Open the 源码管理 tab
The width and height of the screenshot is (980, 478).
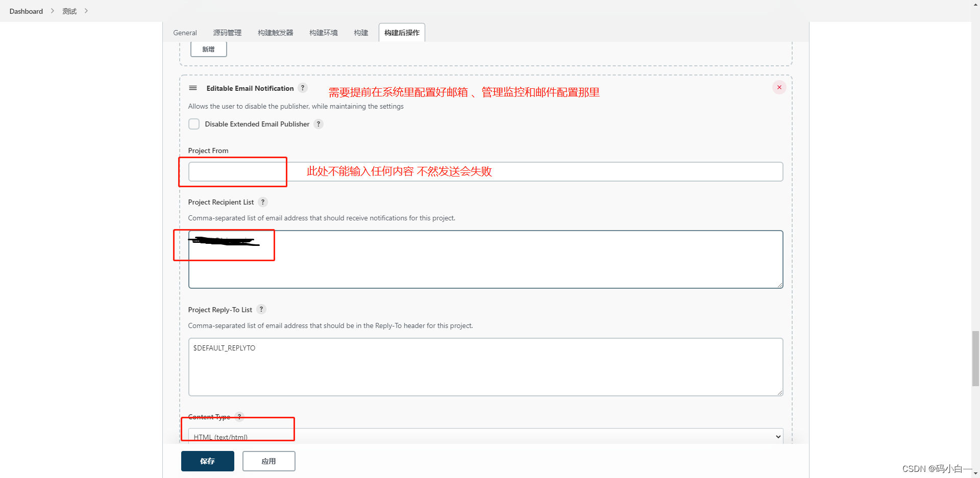(x=228, y=32)
